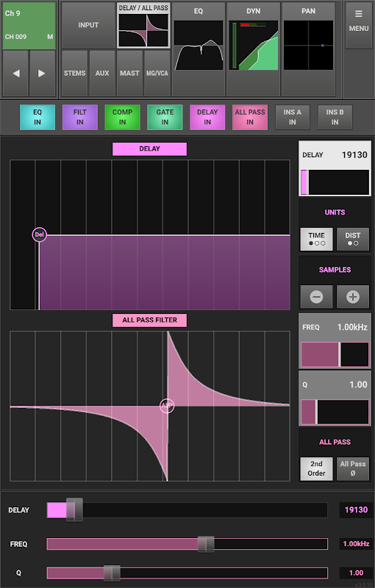375x588 pixels.
Task: Open the STEMS tab
Action: pos(74,73)
